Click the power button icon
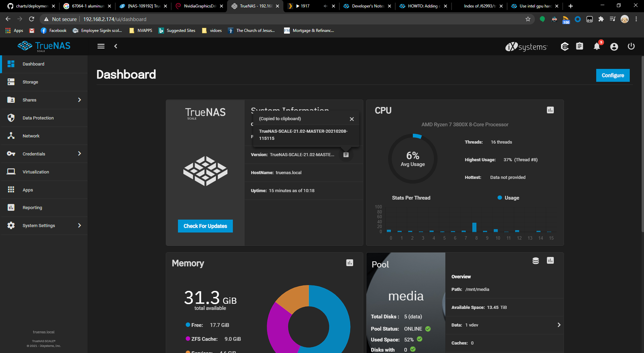The width and height of the screenshot is (644, 353). click(x=631, y=46)
